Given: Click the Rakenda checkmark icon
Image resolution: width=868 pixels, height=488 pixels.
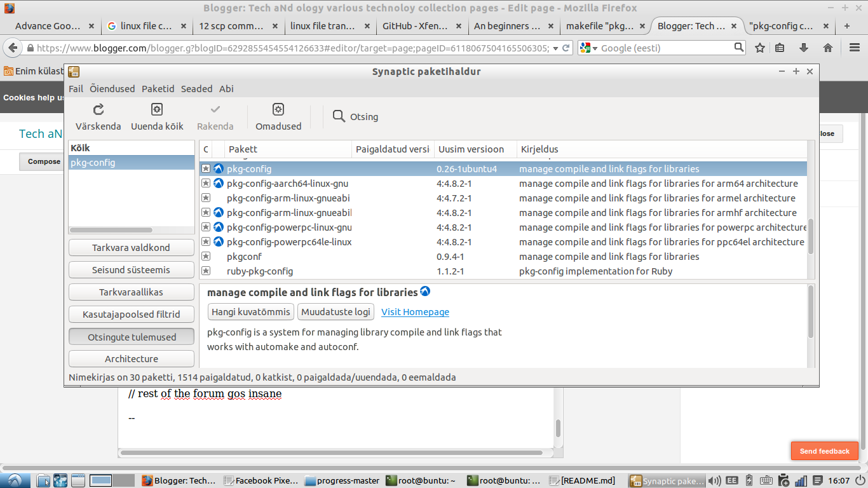Looking at the screenshot, I should (x=215, y=109).
